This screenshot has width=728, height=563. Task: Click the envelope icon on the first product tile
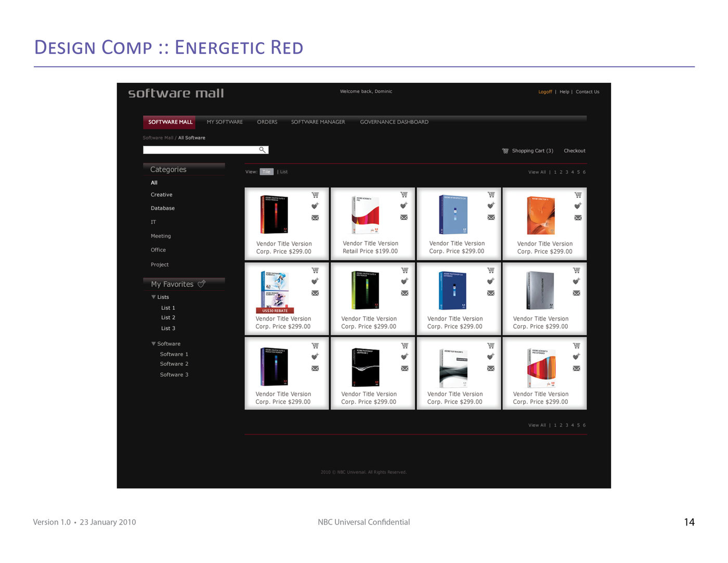(x=315, y=217)
